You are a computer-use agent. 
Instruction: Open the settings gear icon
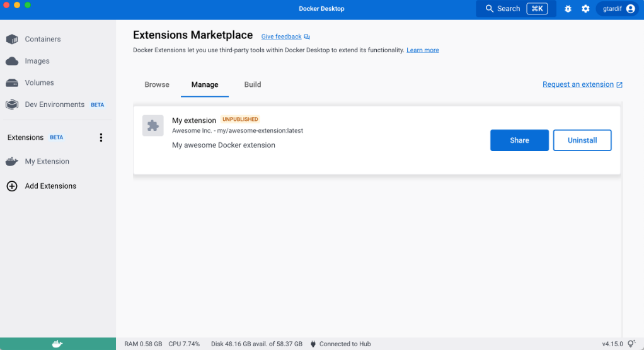click(x=585, y=9)
